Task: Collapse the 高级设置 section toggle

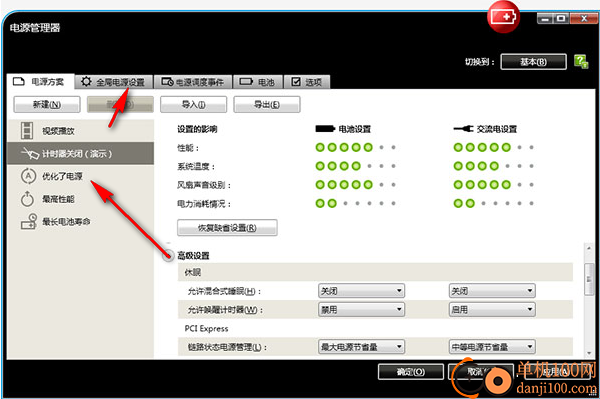Action: pyautogui.click(x=168, y=255)
